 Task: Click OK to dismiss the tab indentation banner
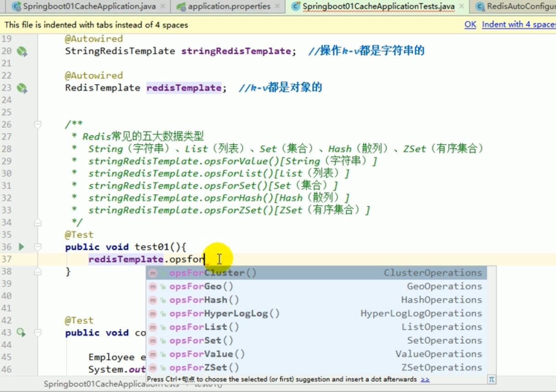click(x=470, y=24)
